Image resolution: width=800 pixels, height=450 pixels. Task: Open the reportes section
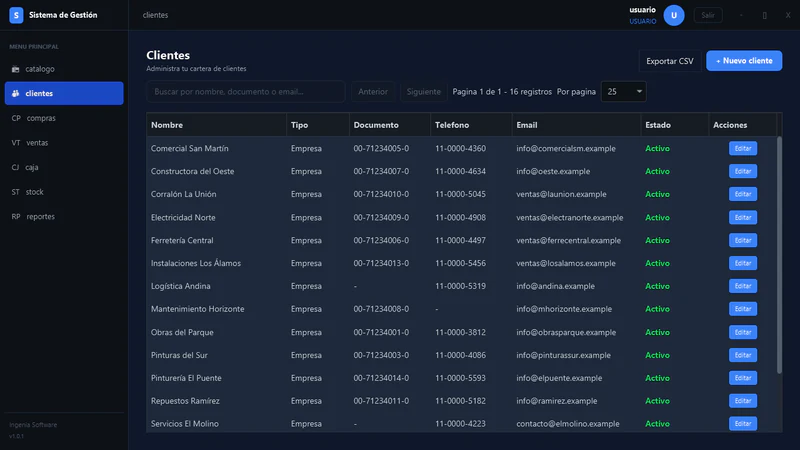pyautogui.click(x=64, y=216)
